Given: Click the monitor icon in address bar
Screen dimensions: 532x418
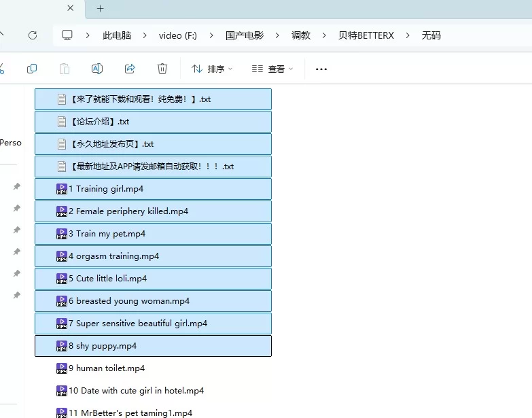Looking at the screenshot, I should pos(67,35).
